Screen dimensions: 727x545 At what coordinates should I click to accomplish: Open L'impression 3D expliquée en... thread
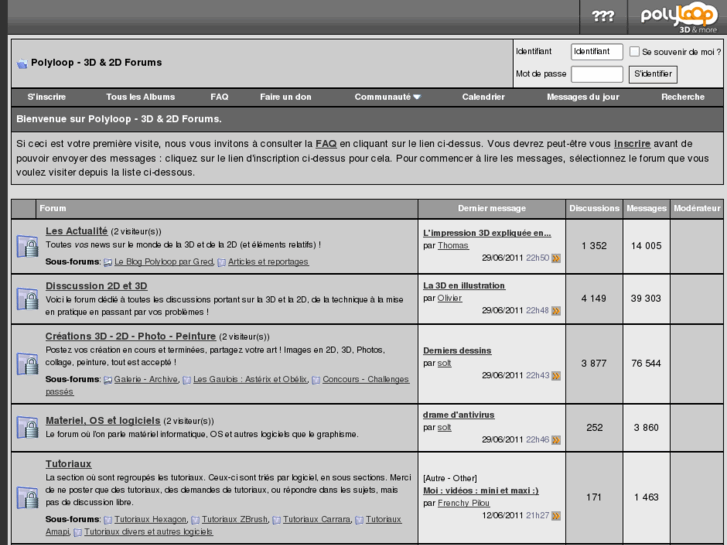tap(487, 233)
